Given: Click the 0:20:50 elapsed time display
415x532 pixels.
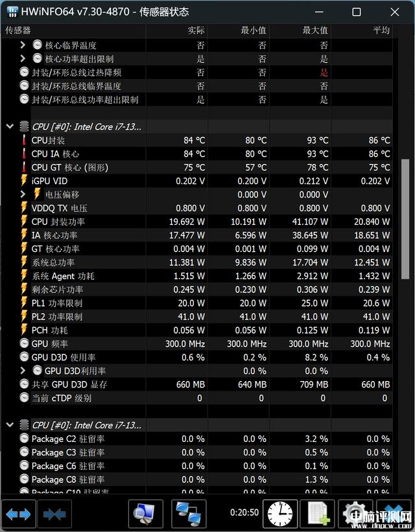Looking at the screenshot, I should pyautogui.click(x=244, y=513).
